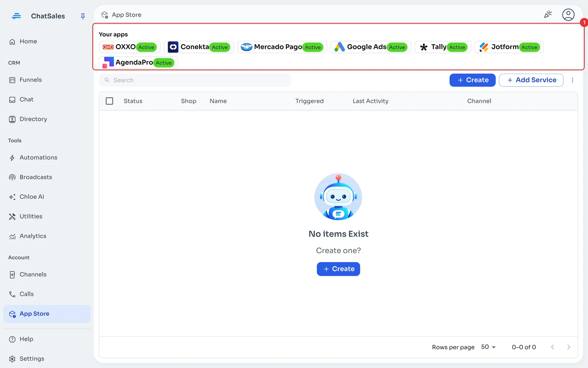Open Chat in the sidebar
Image resolution: width=588 pixels, height=368 pixels.
pyautogui.click(x=47, y=99)
